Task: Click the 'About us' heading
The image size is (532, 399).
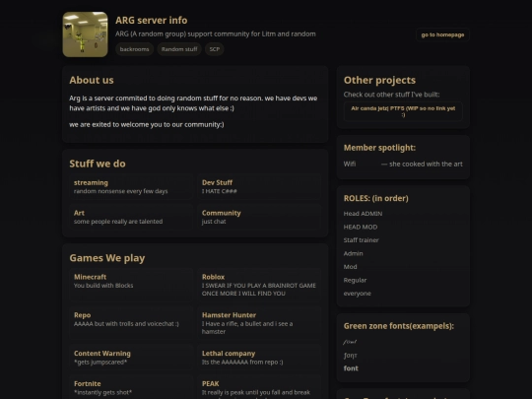Action: point(92,80)
